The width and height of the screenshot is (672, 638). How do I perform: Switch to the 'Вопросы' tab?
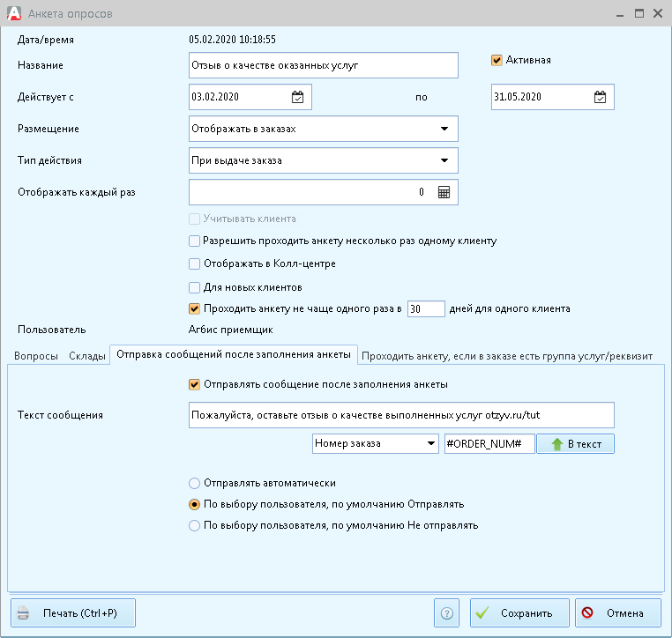[x=36, y=356]
